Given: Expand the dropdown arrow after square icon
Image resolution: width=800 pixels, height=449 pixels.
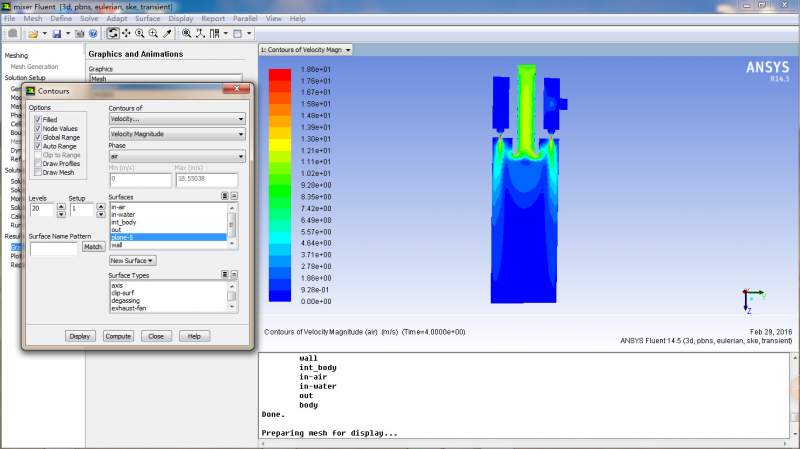Looking at the screenshot, I should coord(249,34).
